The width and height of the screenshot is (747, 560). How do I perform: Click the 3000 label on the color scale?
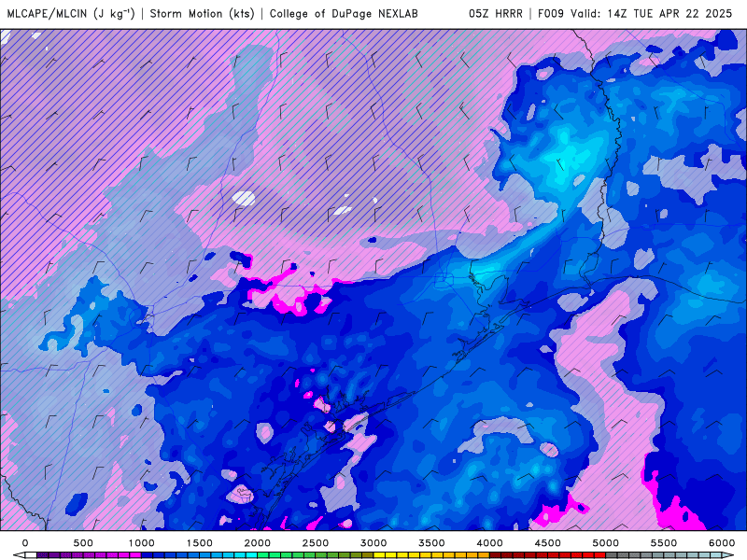[373, 543]
